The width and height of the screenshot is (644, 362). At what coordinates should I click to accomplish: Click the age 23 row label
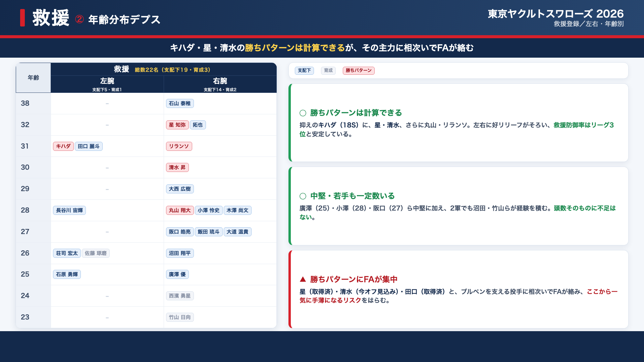click(x=25, y=317)
